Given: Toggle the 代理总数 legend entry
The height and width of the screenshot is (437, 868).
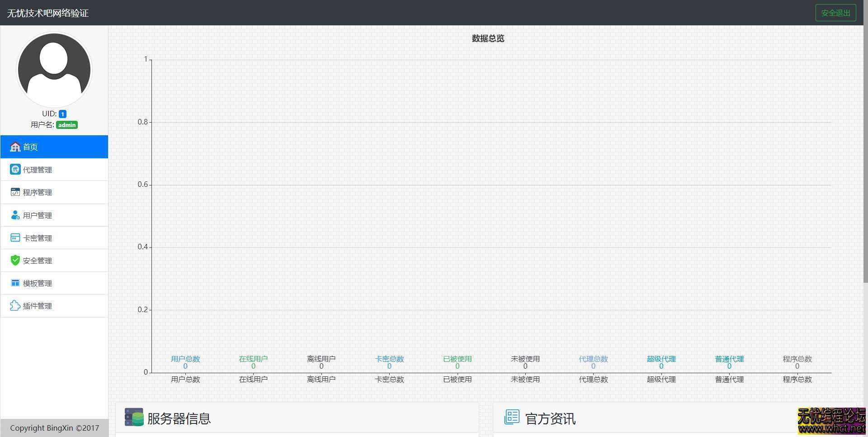Looking at the screenshot, I should click(x=593, y=359).
